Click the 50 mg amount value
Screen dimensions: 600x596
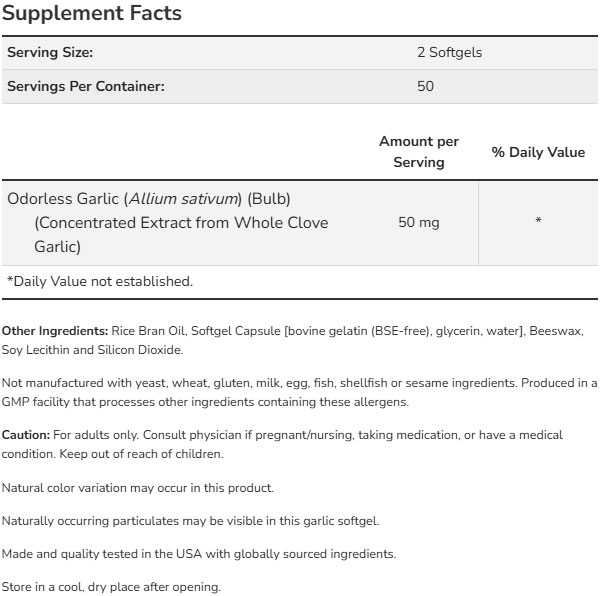click(419, 222)
